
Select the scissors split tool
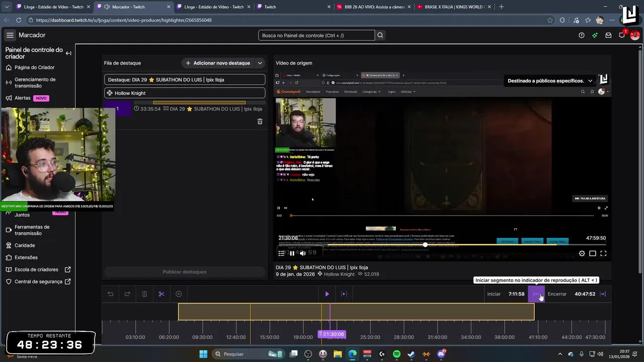(x=162, y=294)
